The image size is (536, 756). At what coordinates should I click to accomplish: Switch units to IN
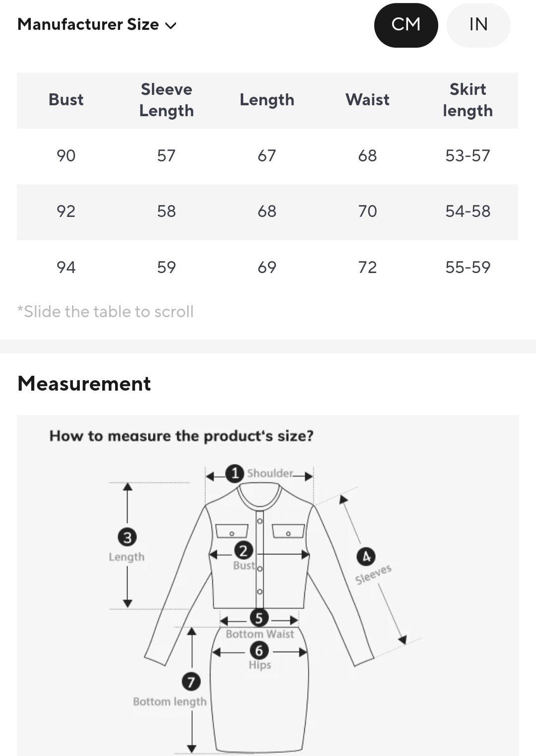478,25
